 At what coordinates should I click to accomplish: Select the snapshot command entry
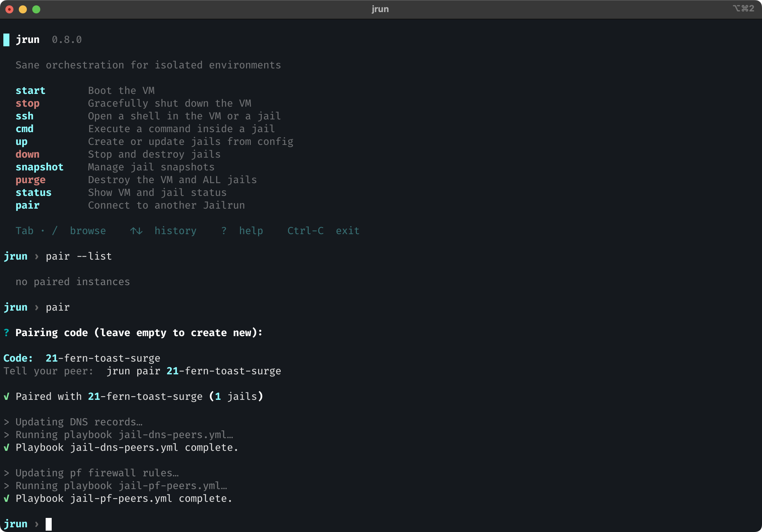[39, 167]
